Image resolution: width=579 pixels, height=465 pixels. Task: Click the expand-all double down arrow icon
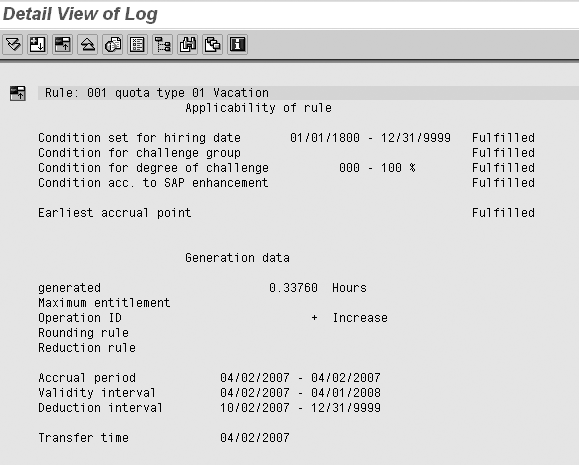click(x=13, y=45)
